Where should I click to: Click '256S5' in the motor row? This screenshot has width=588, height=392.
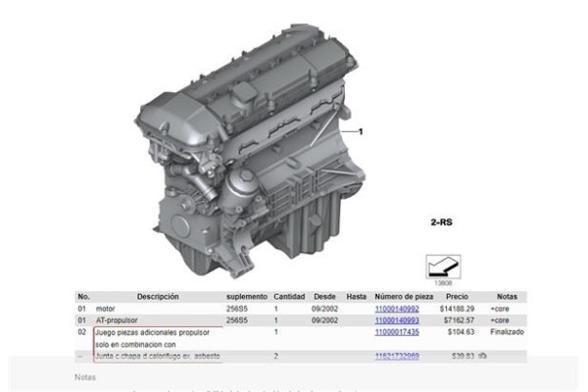tap(236, 309)
